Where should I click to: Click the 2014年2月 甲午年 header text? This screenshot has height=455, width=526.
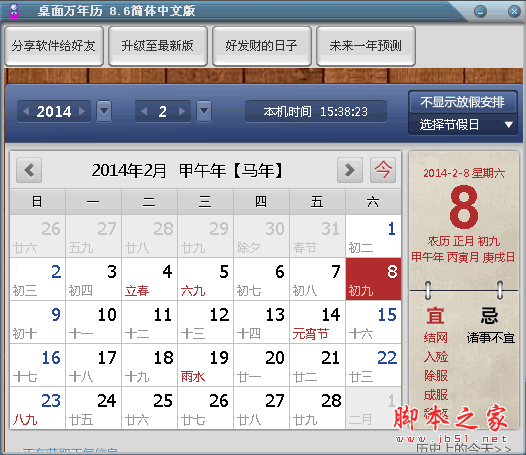pyautogui.click(x=188, y=170)
